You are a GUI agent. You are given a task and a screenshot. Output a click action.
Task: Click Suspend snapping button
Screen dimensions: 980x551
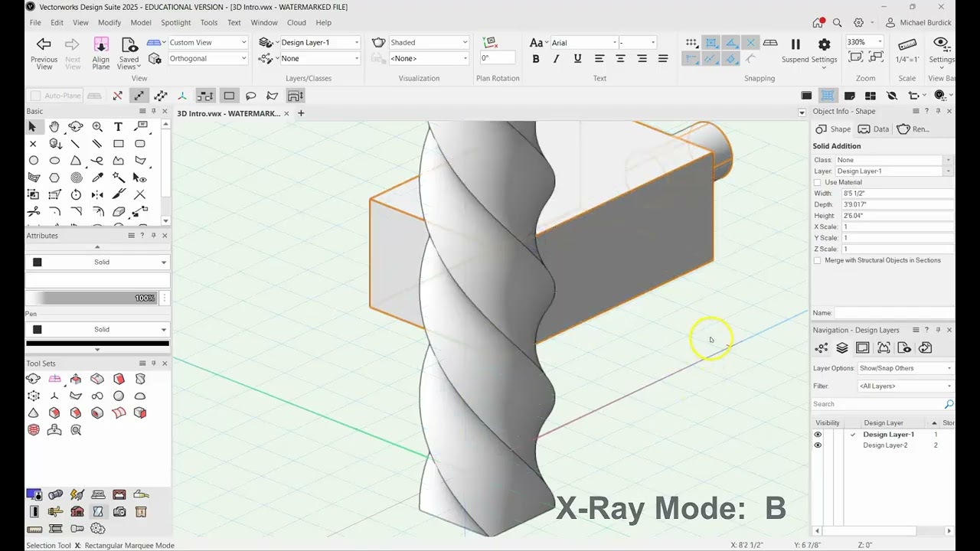click(795, 50)
